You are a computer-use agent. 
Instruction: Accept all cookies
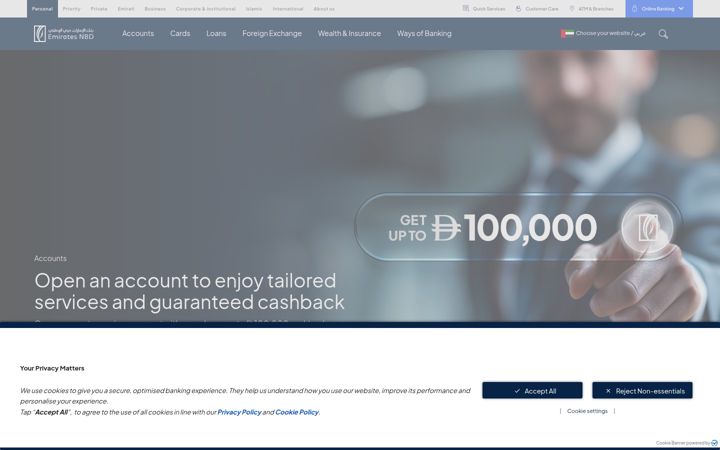(x=532, y=390)
